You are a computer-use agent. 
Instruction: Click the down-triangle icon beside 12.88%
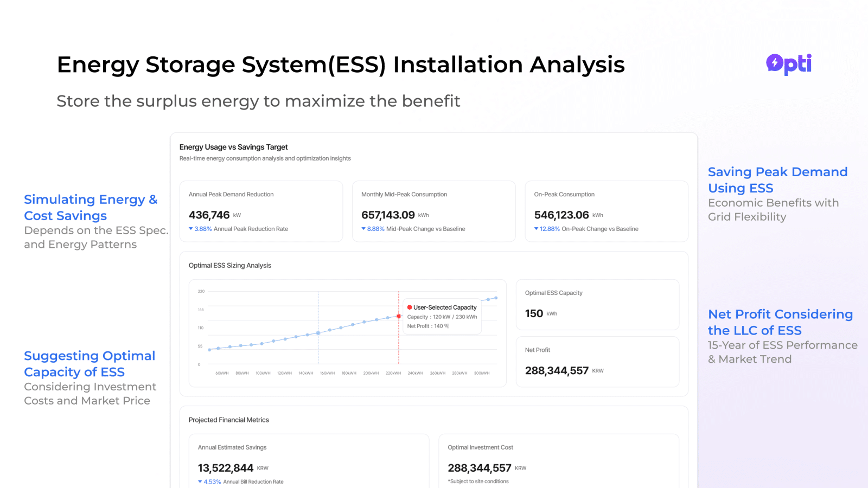[x=537, y=229]
